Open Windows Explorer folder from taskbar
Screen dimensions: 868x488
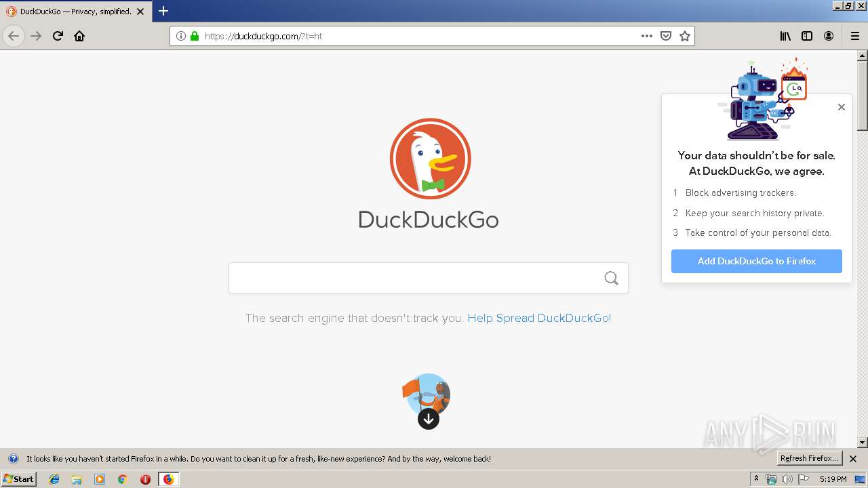[77, 479]
